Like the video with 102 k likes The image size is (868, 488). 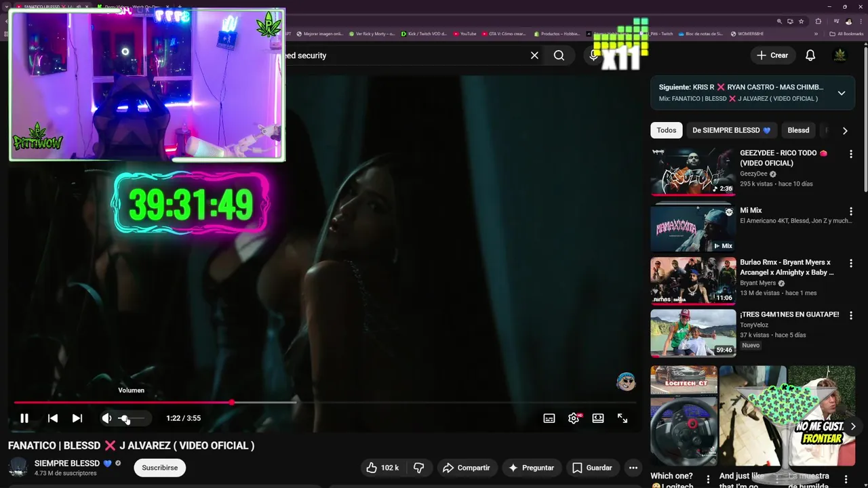pos(382,468)
